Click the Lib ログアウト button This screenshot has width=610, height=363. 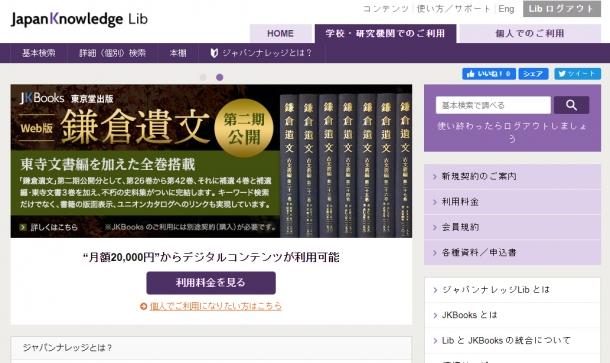pos(561,9)
